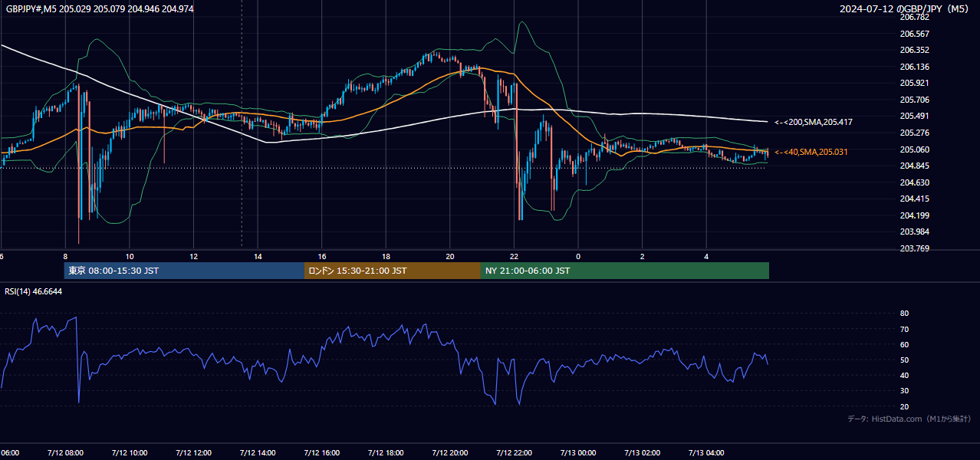Click the 2024-07-12 GBP/JPY (M5) title

(x=905, y=9)
